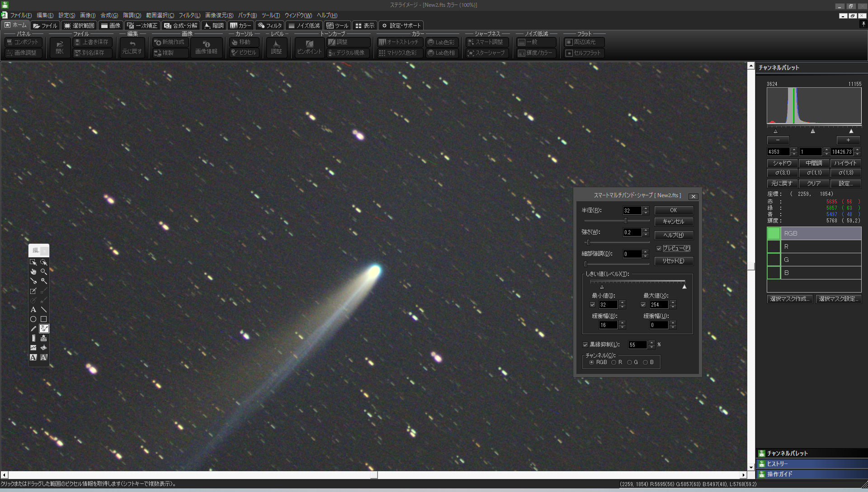Increase 半径(R) value with up spinner
Viewport: 868px width, 492px height.
click(x=646, y=208)
